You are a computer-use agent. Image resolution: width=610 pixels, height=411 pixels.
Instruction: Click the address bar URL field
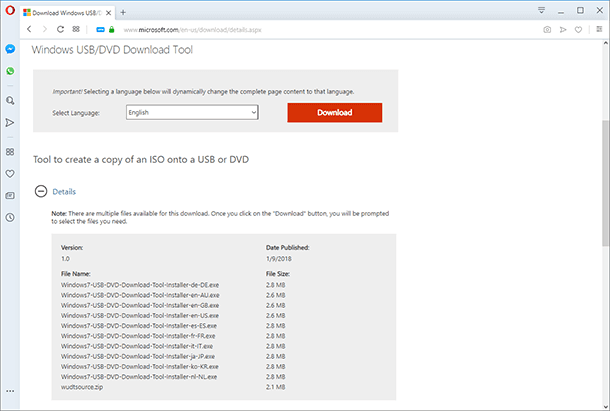click(192, 30)
